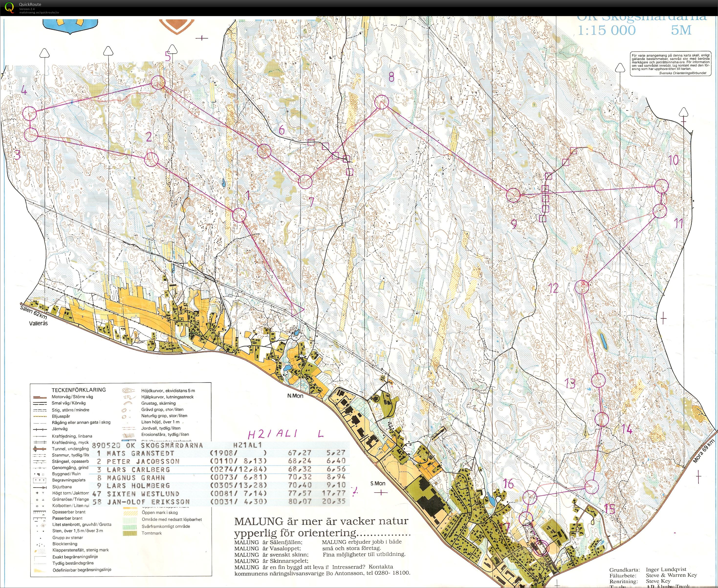
Task: Click control circle 2 on the course
Action: 151,159
